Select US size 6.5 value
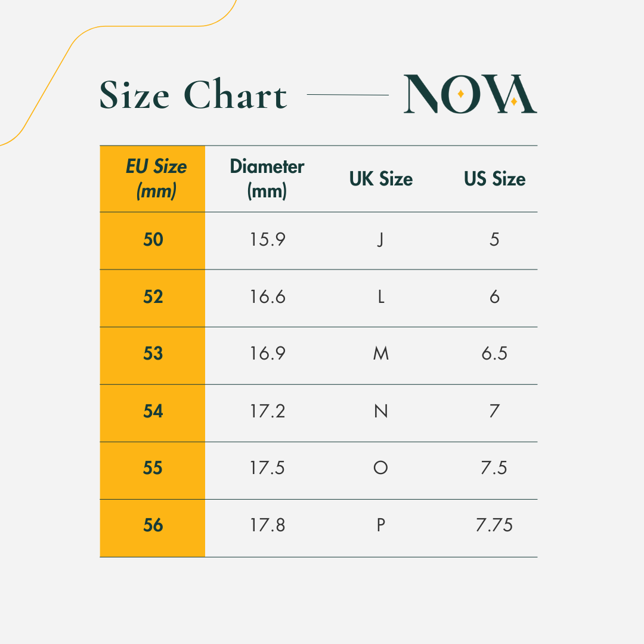The width and height of the screenshot is (644, 644). click(x=494, y=353)
